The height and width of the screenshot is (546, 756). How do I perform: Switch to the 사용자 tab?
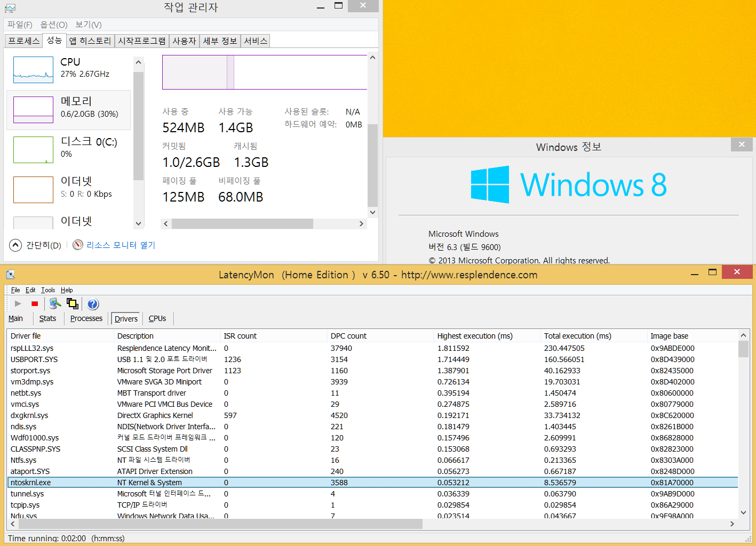(x=185, y=41)
